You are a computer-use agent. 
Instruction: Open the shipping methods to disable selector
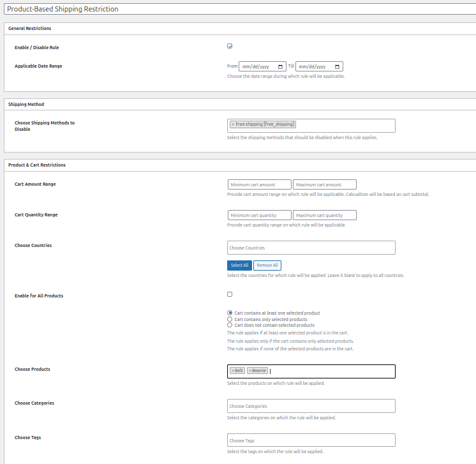(311, 126)
